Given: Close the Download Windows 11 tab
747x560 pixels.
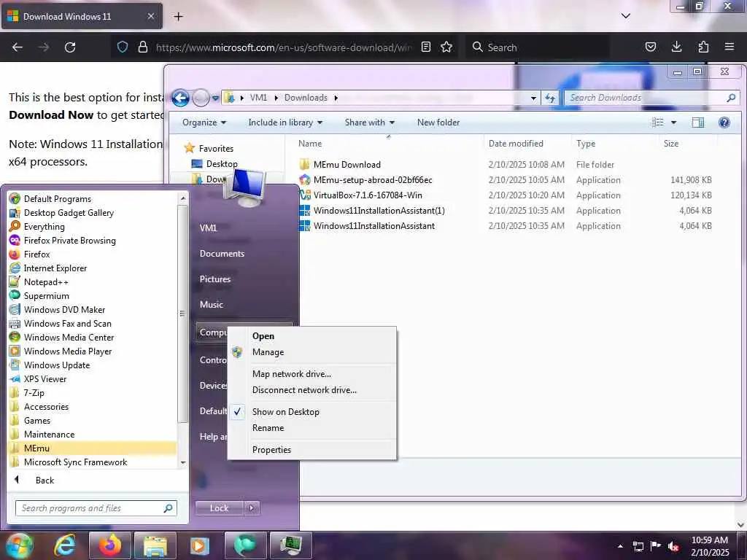Looking at the screenshot, I should 150,16.
